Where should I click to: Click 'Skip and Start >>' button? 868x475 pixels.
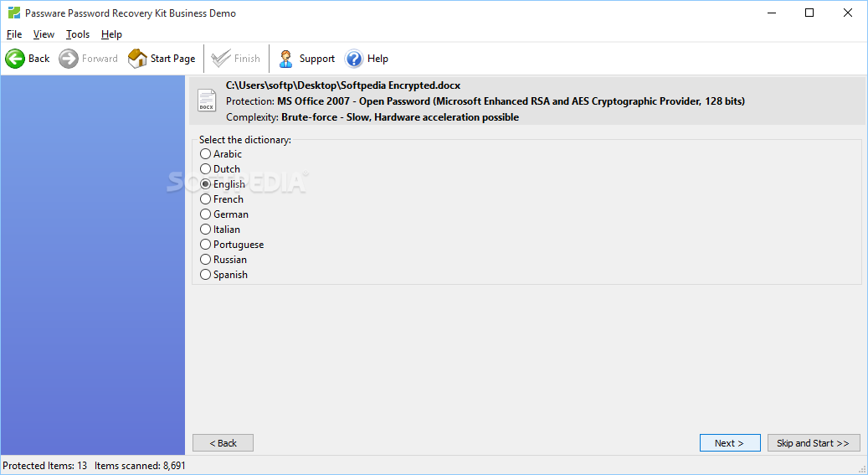coord(814,443)
